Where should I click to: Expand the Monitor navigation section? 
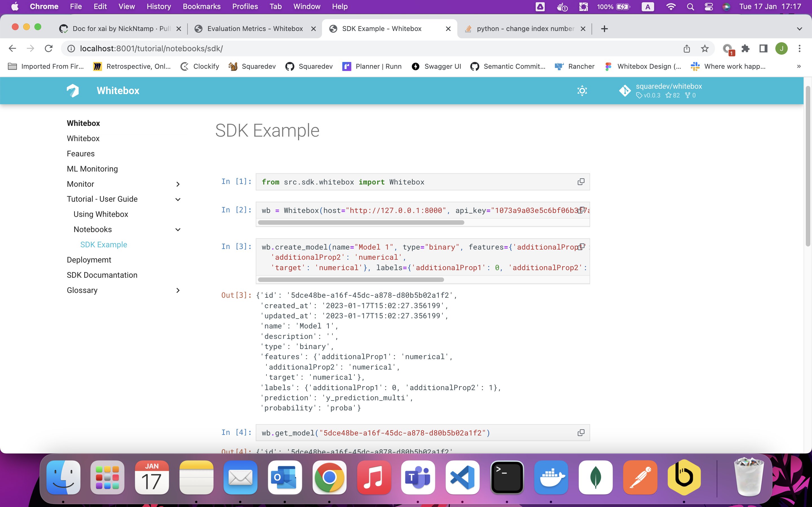pos(178,184)
